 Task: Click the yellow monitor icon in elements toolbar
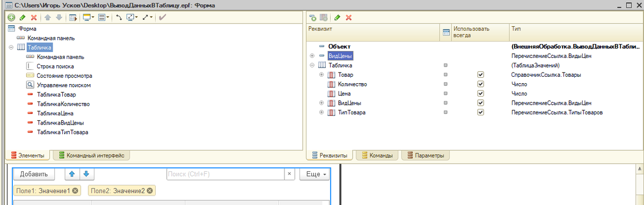[86, 18]
